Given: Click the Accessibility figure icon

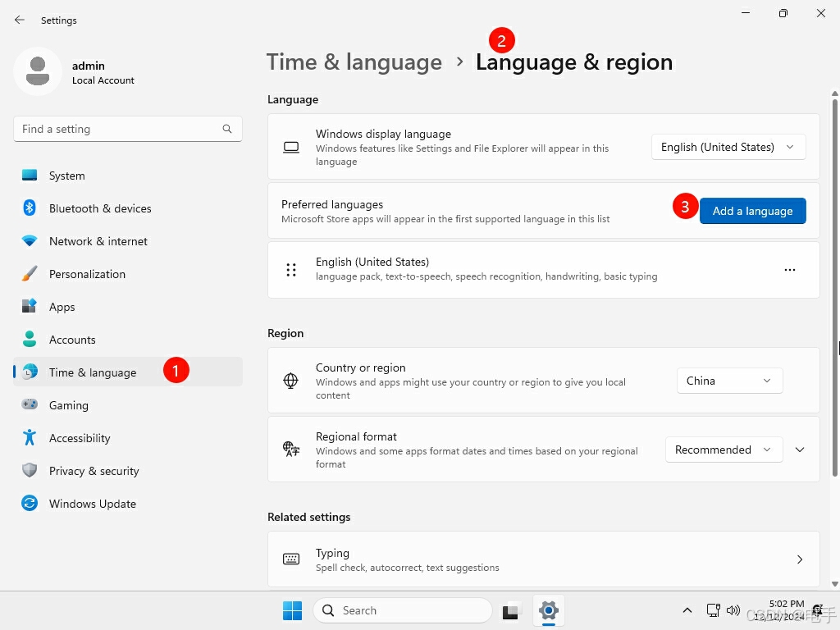Looking at the screenshot, I should (x=30, y=438).
